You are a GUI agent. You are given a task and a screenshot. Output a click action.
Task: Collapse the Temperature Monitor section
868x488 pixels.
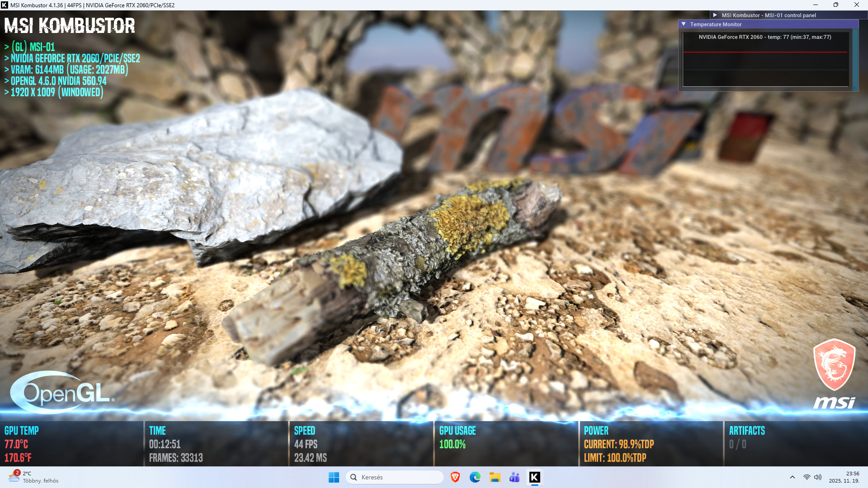[684, 24]
